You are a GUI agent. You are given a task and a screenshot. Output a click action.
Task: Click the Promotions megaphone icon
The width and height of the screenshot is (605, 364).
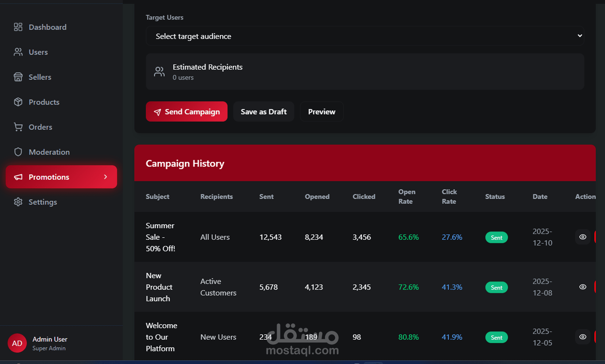point(18,177)
